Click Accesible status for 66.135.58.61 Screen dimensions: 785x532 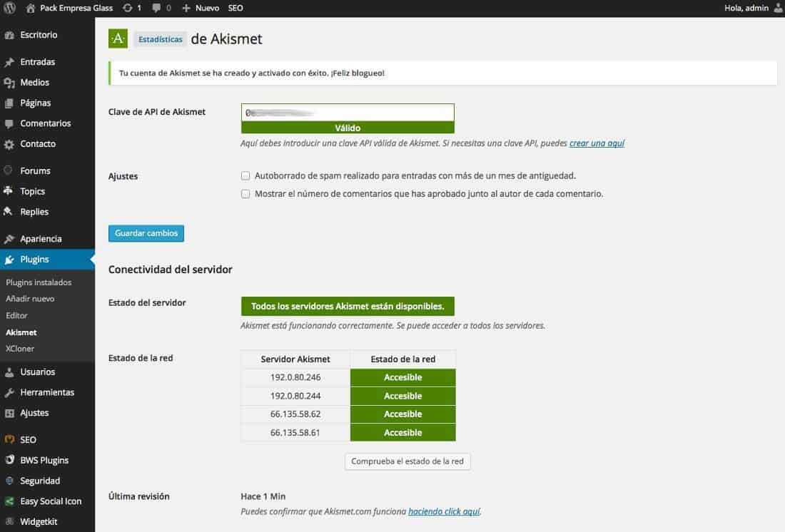click(x=403, y=433)
